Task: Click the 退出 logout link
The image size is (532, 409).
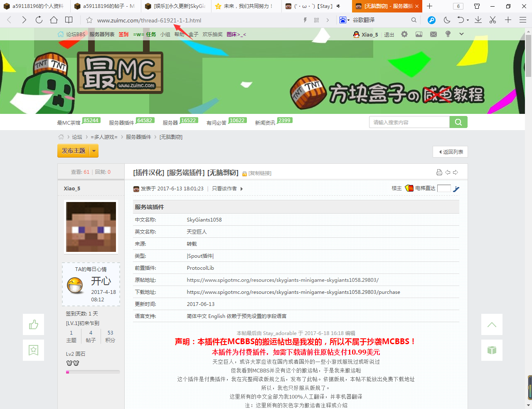Action: click(389, 34)
